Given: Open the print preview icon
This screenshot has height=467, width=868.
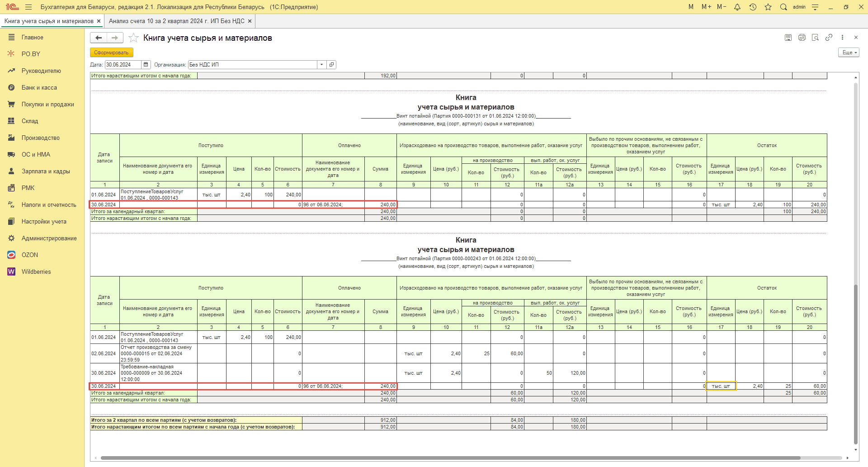Looking at the screenshot, I should 815,38.
